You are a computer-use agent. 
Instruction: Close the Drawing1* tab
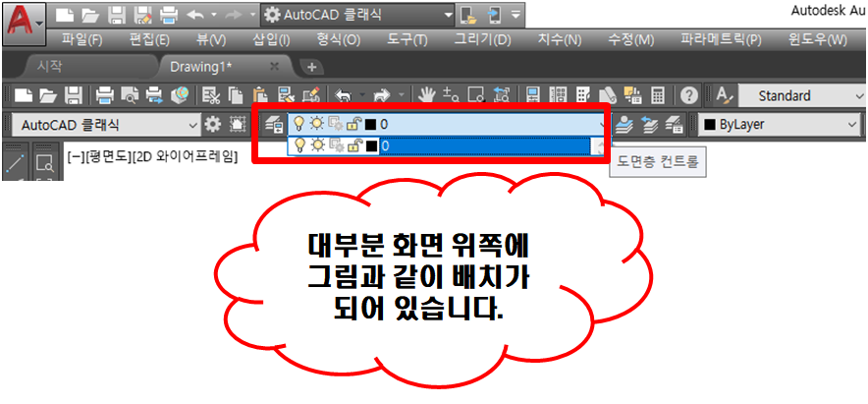click(274, 67)
